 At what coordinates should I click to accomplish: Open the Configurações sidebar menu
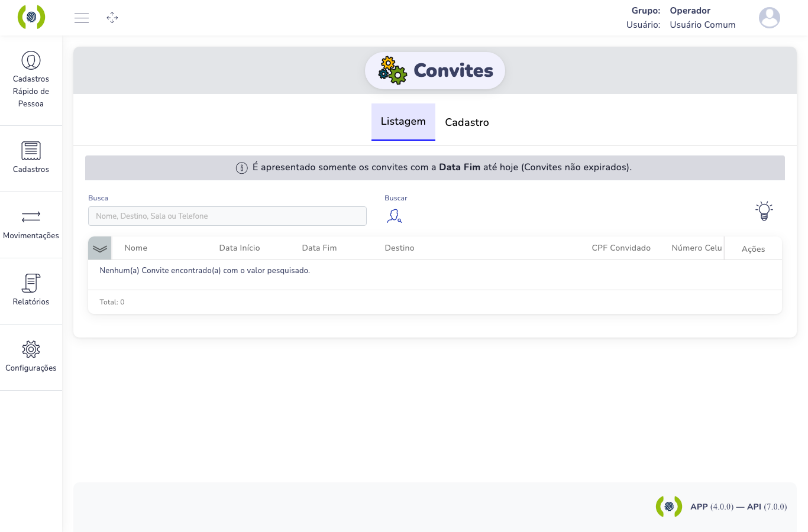31,357
